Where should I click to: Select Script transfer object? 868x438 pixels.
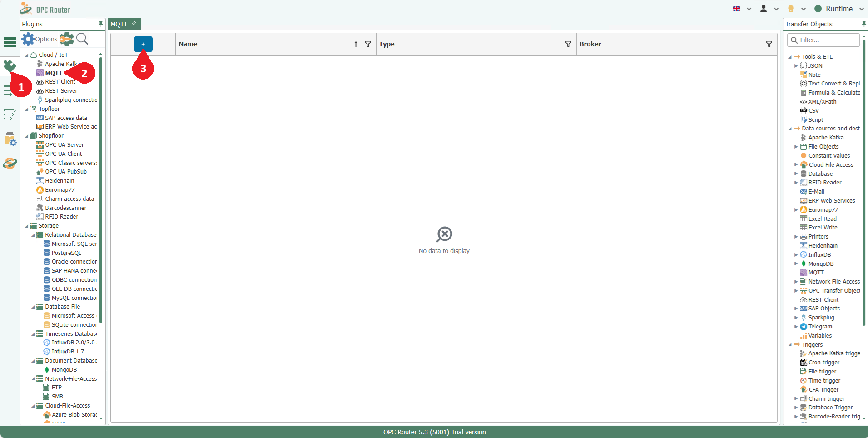(x=815, y=120)
